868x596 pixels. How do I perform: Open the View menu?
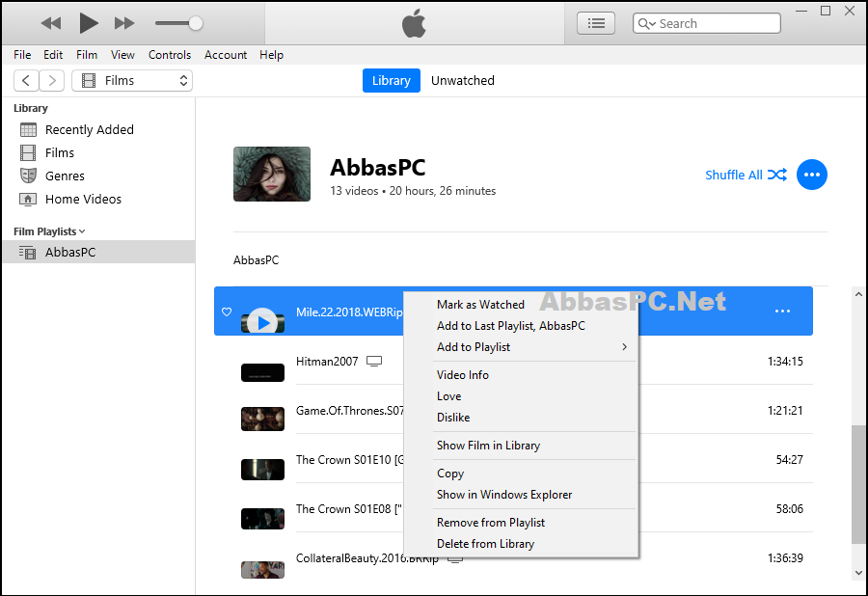122,55
